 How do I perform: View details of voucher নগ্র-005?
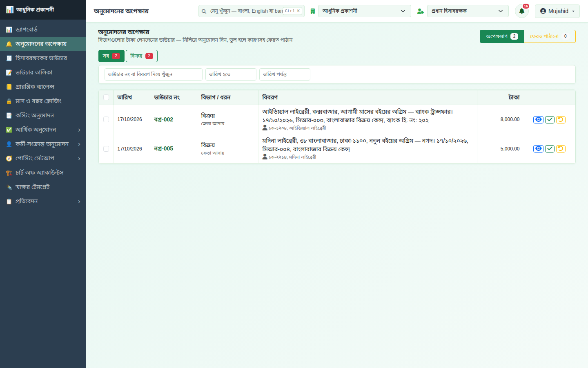pyautogui.click(x=538, y=148)
